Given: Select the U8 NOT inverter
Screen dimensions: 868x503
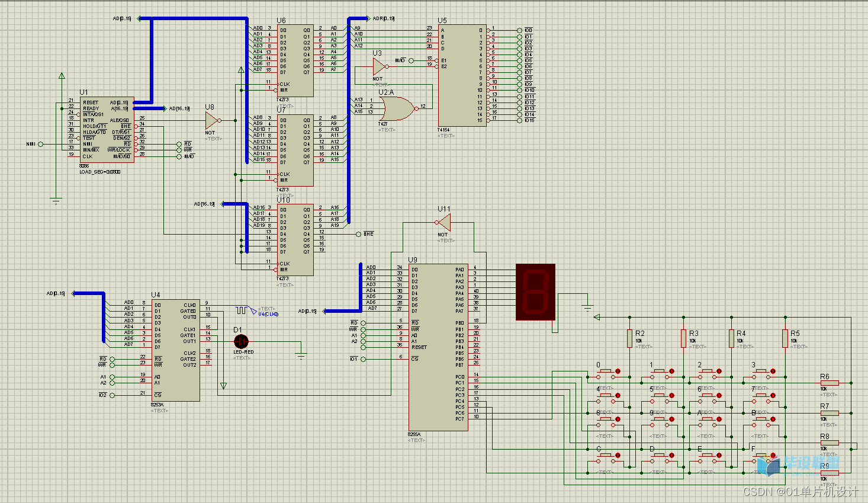Looking at the screenshot, I should (x=212, y=120).
